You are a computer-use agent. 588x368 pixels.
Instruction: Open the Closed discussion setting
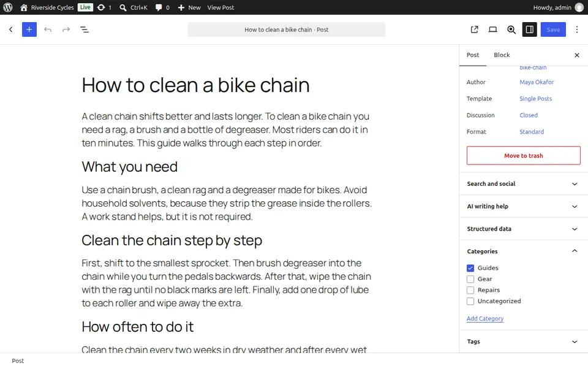click(529, 115)
